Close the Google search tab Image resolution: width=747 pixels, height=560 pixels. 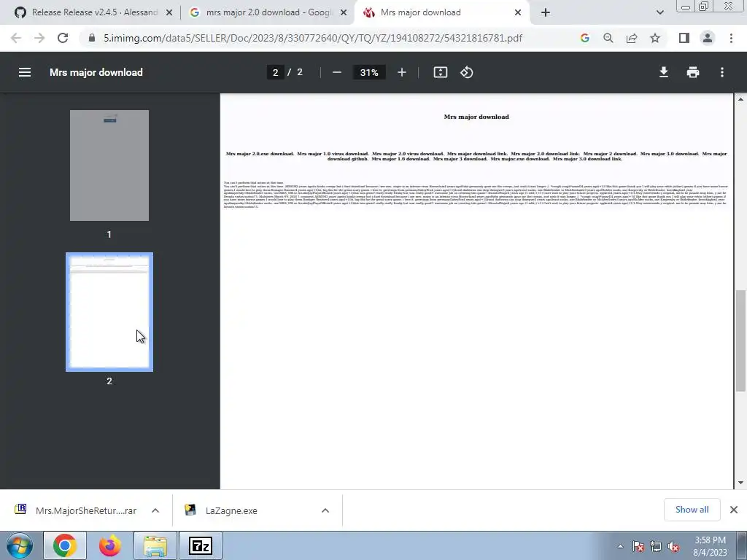(x=343, y=13)
